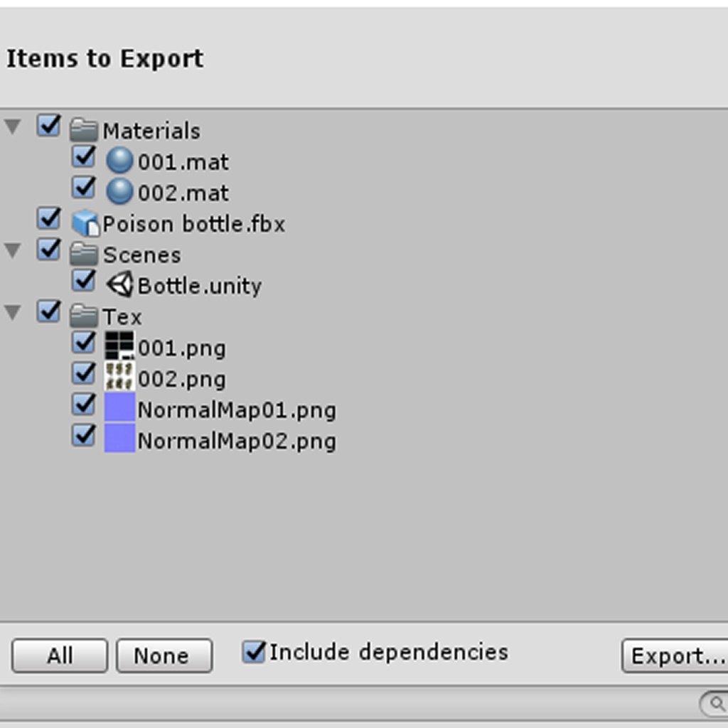Screen dimensions: 728x728
Task: Toggle the NormalMap01.png checkbox
Action: pos(84,405)
